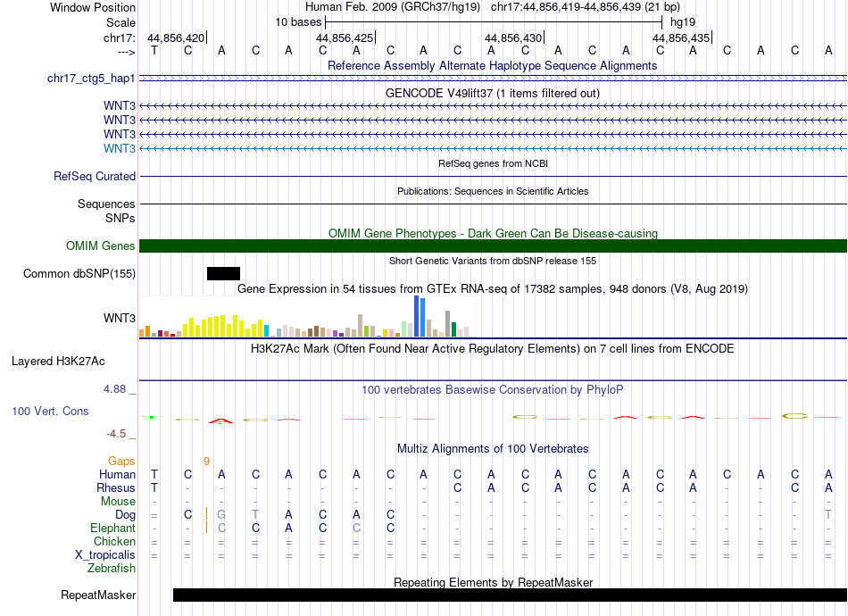Open Common dbSNP(155) track label
This screenshot has height=616, width=848.
point(79,274)
